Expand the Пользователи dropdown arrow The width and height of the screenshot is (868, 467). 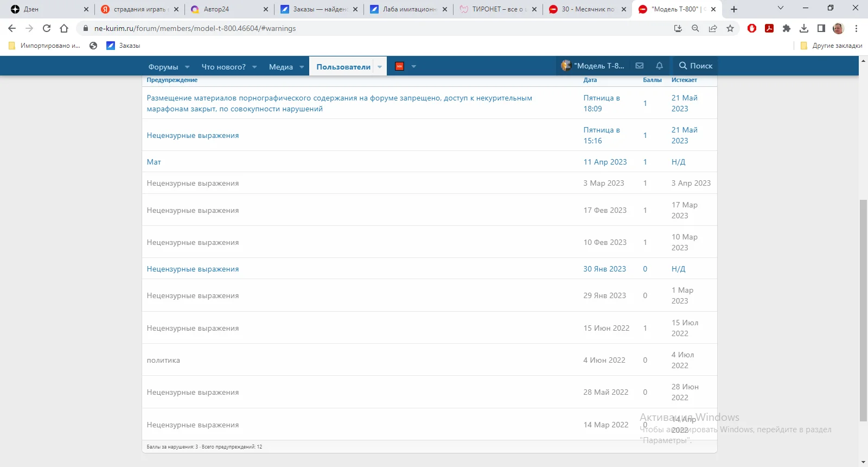pos(380,67)
